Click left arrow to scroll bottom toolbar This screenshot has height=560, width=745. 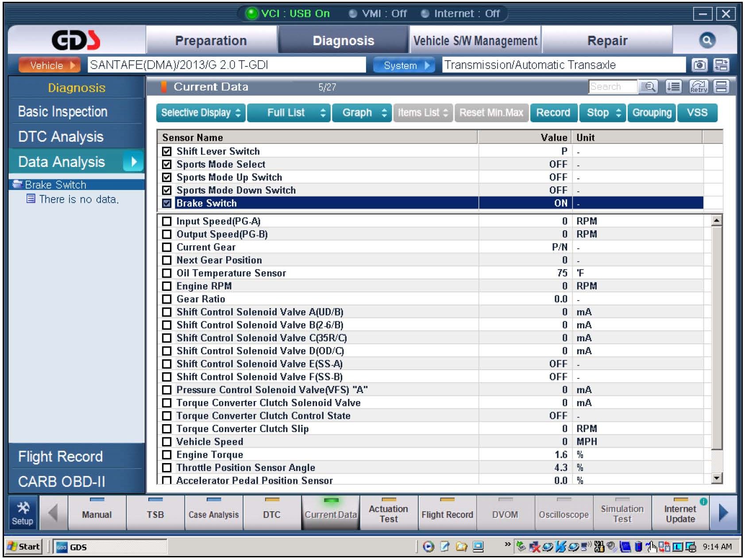[x=53, y=514]
